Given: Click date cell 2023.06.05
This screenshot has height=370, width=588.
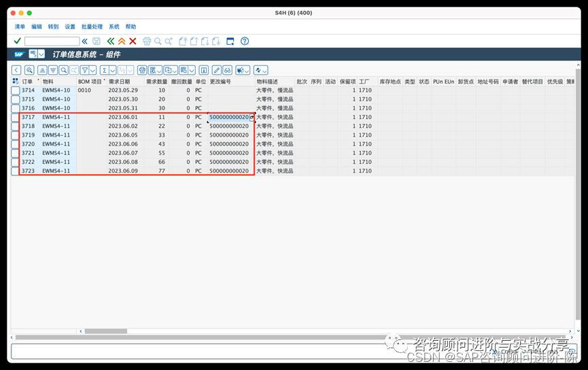Looking at the screenshot, I should pos(123,135).
